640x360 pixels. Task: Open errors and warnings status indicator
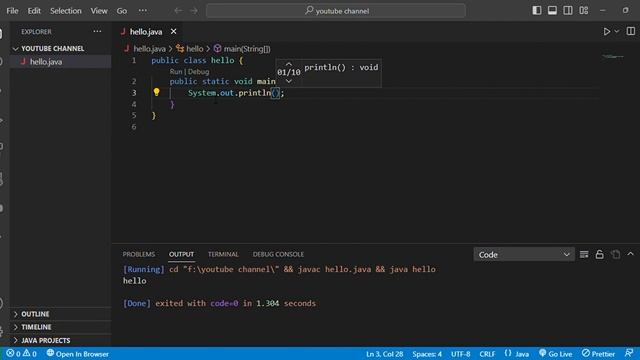point(22,353)
